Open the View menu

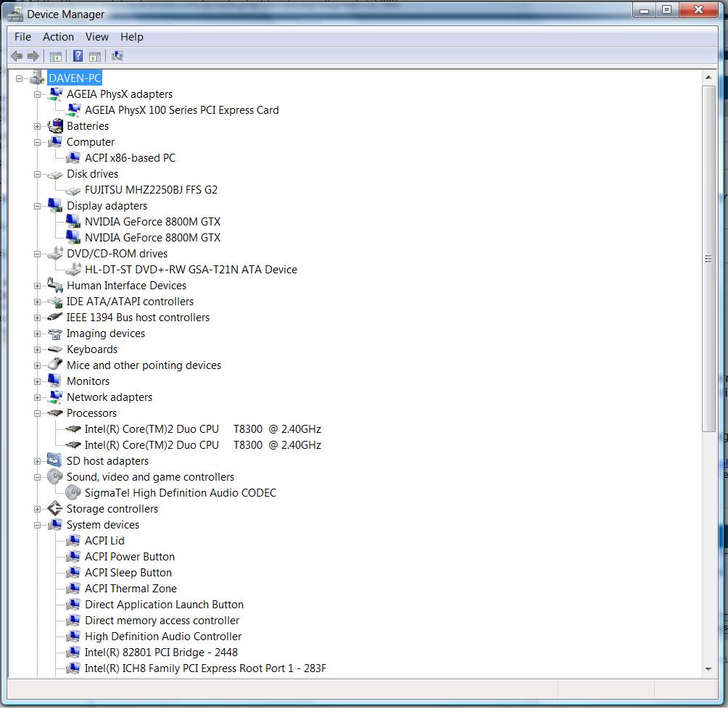(x=96, y=37)
